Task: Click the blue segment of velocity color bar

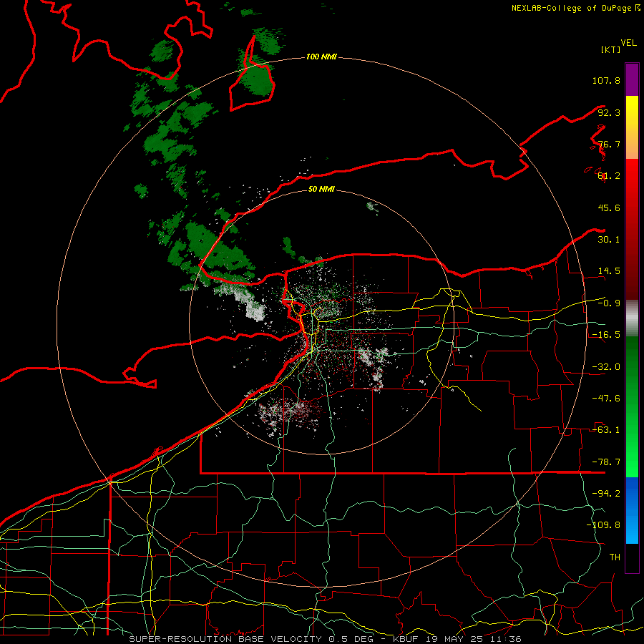Action: [x=632, y=510]
